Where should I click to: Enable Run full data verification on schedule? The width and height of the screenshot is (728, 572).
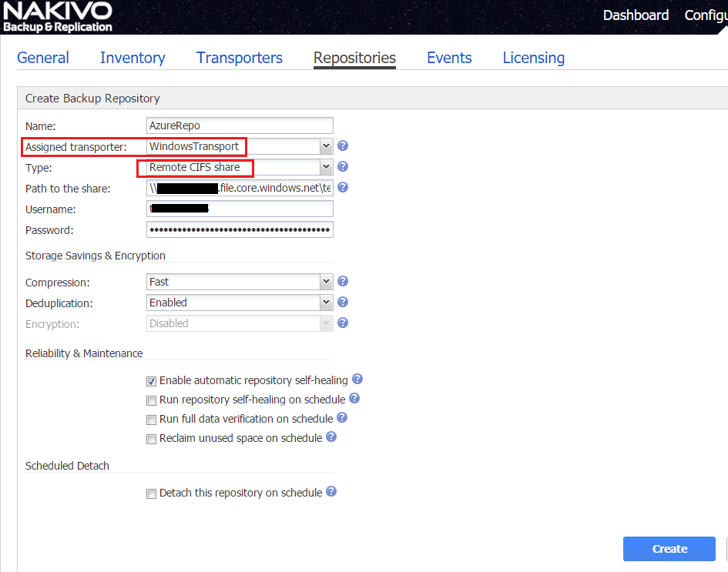coord(151,420)
